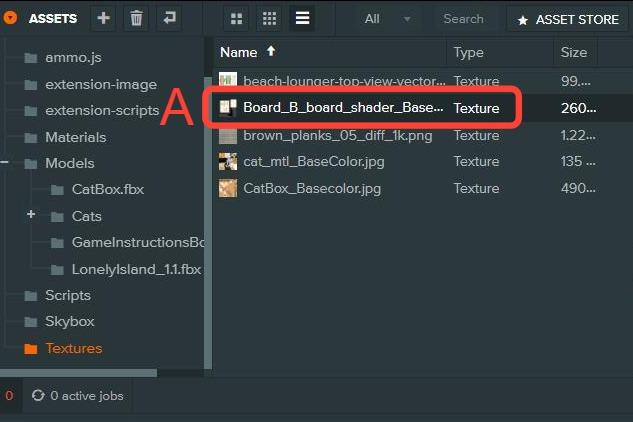Switch to details list view
The image size is (633, 422).
[x=301, y=18]
